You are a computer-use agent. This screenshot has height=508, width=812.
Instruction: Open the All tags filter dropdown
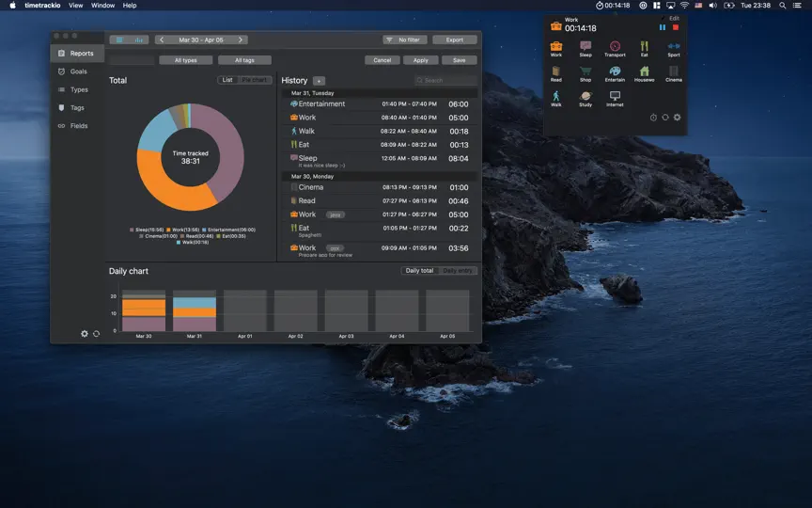tap(244, 60)
